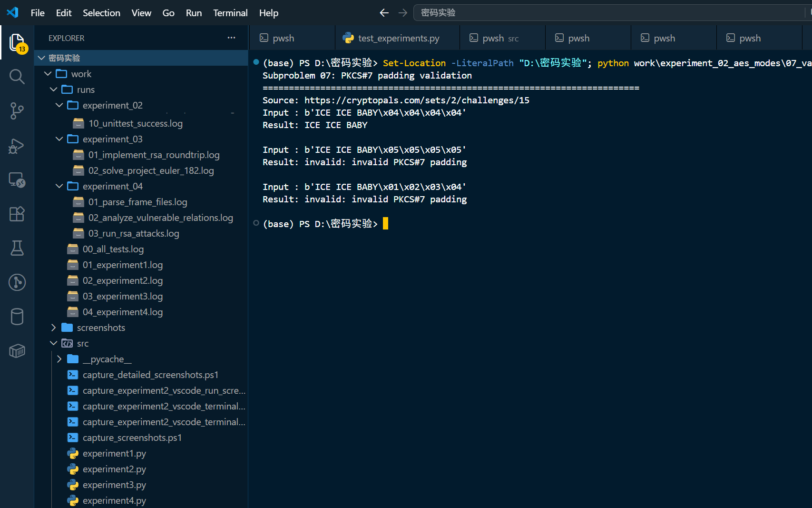Screen dimensions: 812x508
Task: Open the Selection menu
Action: click(101, 13)
